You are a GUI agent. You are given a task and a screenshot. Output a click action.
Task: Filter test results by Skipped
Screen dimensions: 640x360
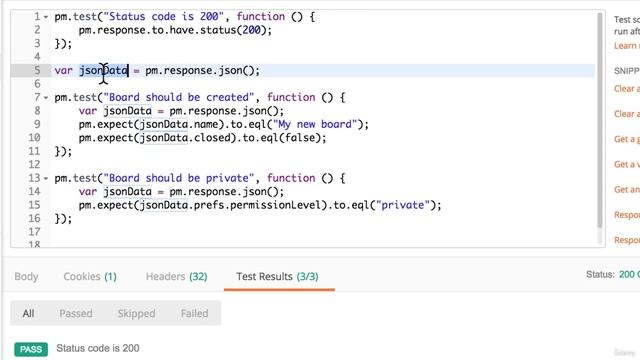136,313
